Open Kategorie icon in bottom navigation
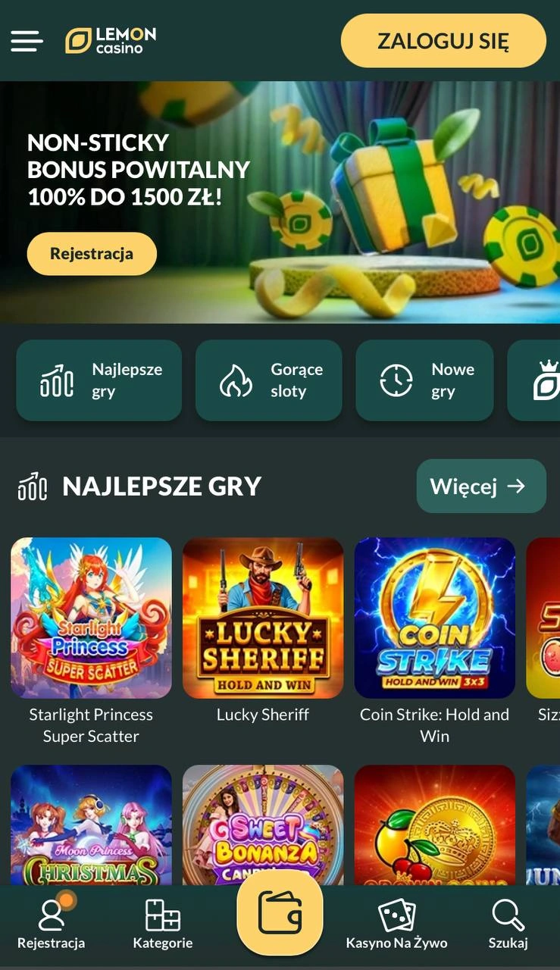The height and width of the screenshot is (970, 560). point(163,915)
